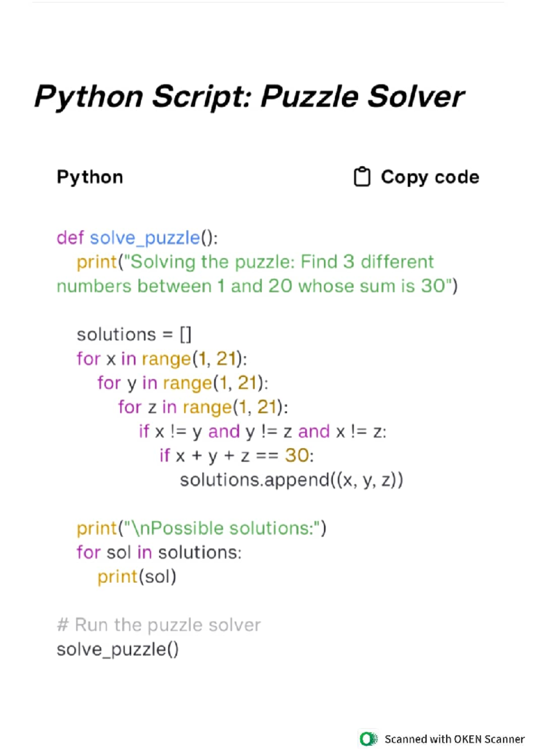534x756 pixels.
Task: Click the solutions.append((x, y, z)) line
Action: tap(291, 480)
